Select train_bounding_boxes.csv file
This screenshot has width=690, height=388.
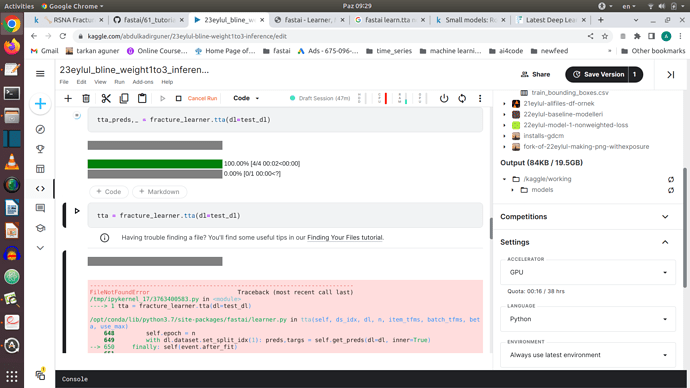[570, 92]
